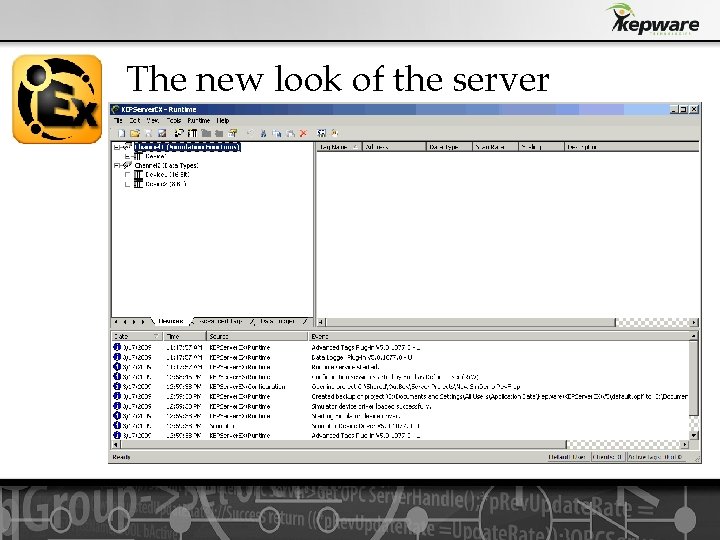720x540 pixels.
Task: Select Channel2 (Data Types) in the tree
Action: 166,165
